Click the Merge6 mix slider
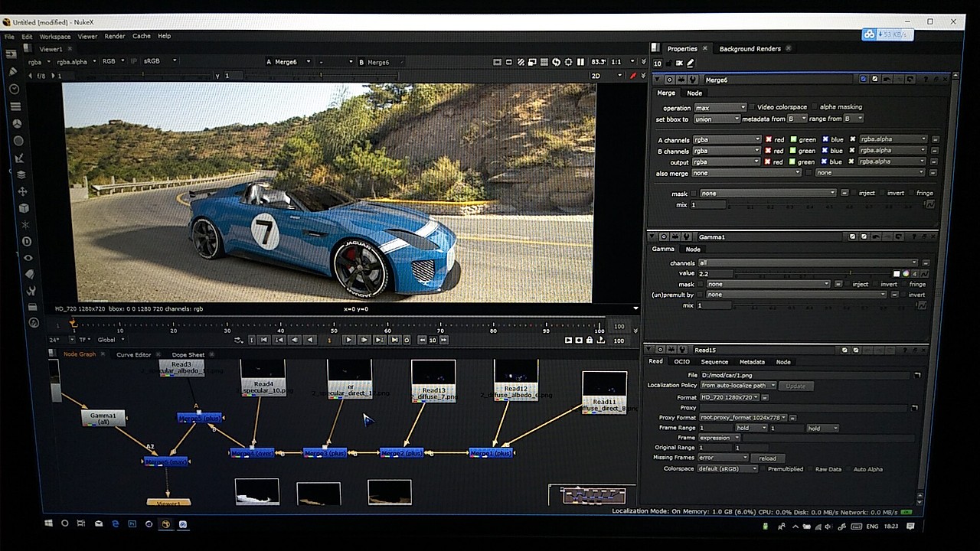 coord(825,204)
